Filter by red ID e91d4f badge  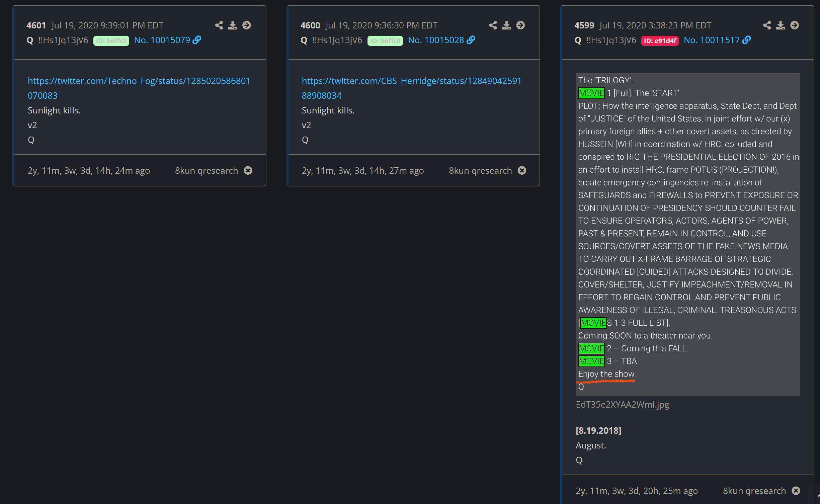[660, 41]
